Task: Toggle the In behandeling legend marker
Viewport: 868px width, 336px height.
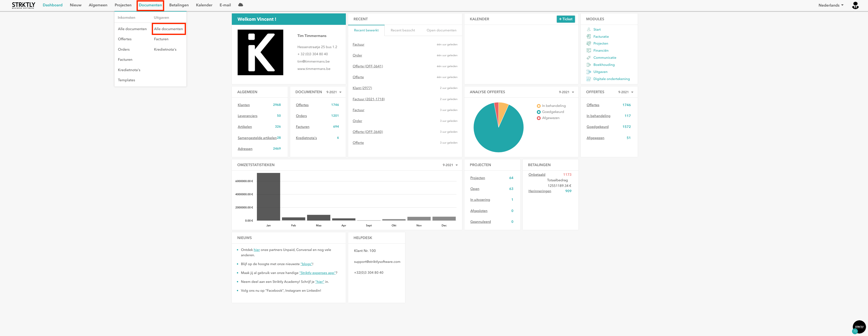Action: pyautogui.click(x=538, y=106)
